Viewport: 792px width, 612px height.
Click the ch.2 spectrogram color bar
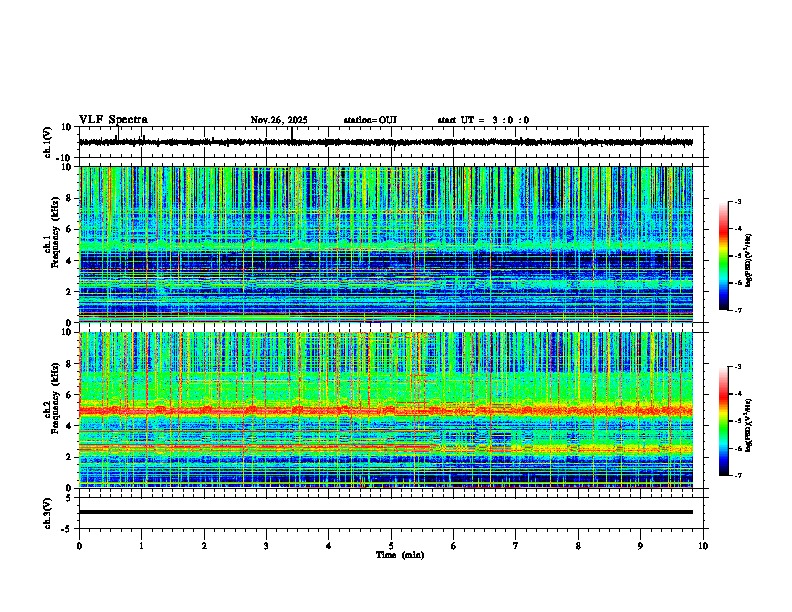pyautogui.click(x=724, y=421)
